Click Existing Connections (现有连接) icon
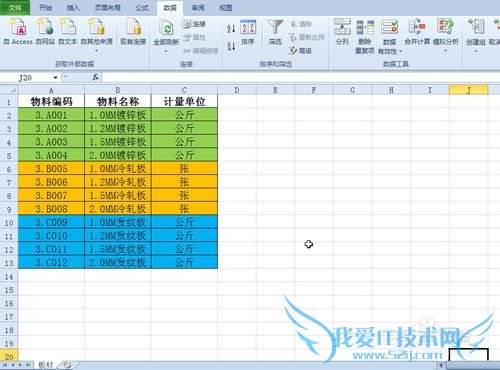This screenshot has width=500, height=370. [x=133, y=32]
